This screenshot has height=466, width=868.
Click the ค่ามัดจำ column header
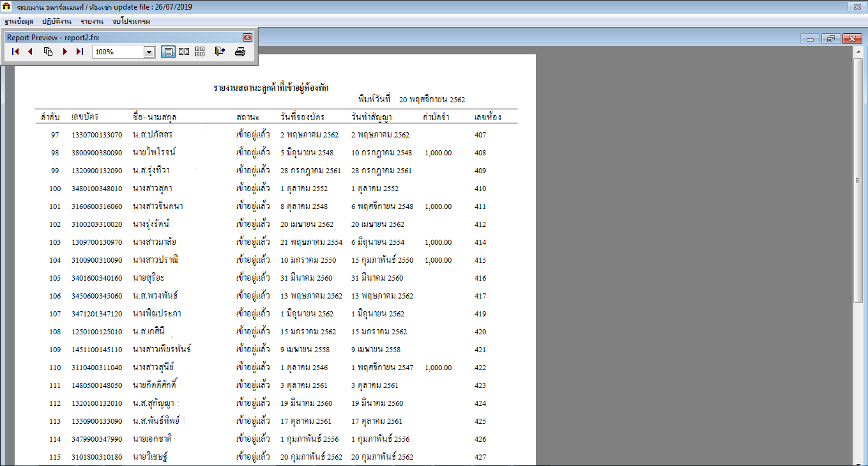pos(438,117)
